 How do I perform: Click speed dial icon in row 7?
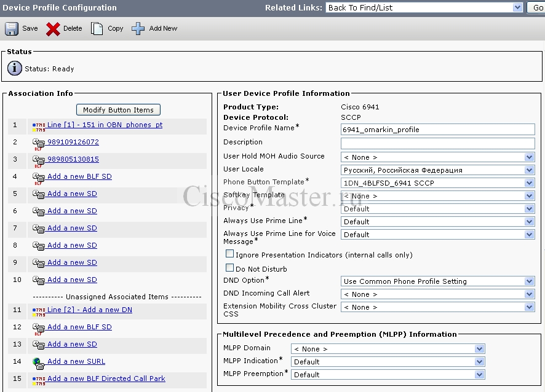coord(39,229)
